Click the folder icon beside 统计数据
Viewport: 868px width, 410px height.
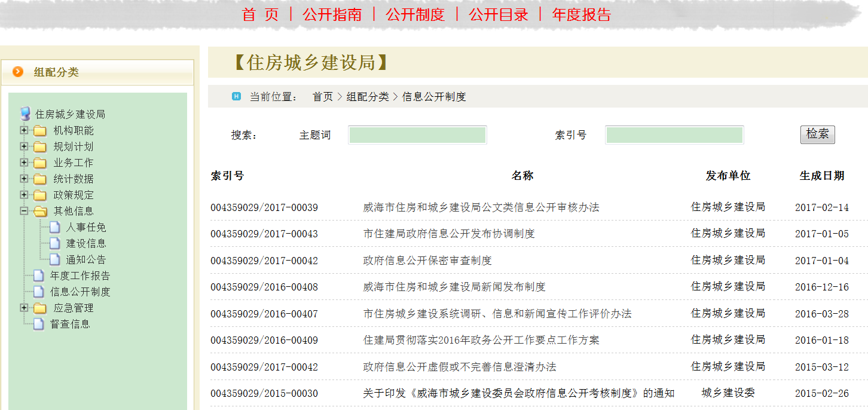40,179
